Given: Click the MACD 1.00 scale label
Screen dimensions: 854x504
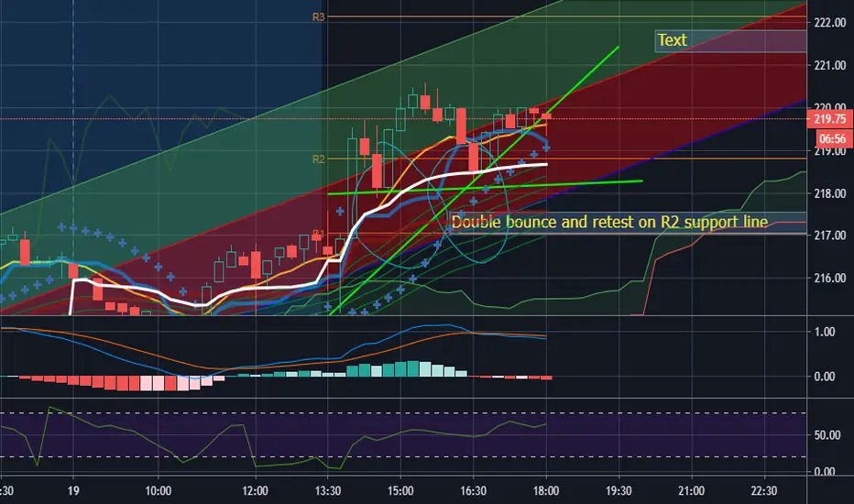Looking at the screenshot, I should coord(824,332).
